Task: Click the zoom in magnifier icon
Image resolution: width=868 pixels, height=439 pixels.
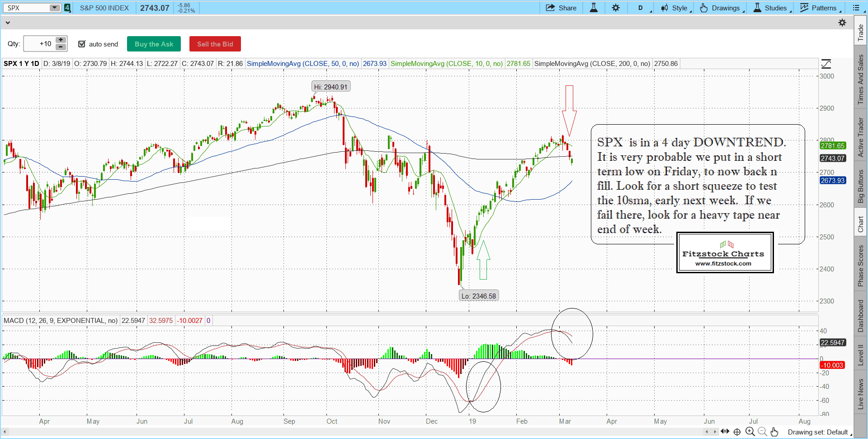Action: tap(750, 432)
